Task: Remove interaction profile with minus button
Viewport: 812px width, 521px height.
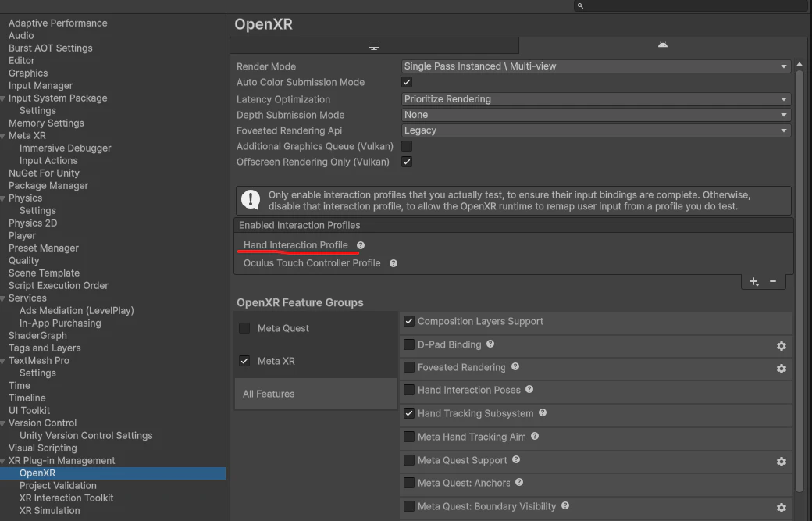Action: point(773,281)
